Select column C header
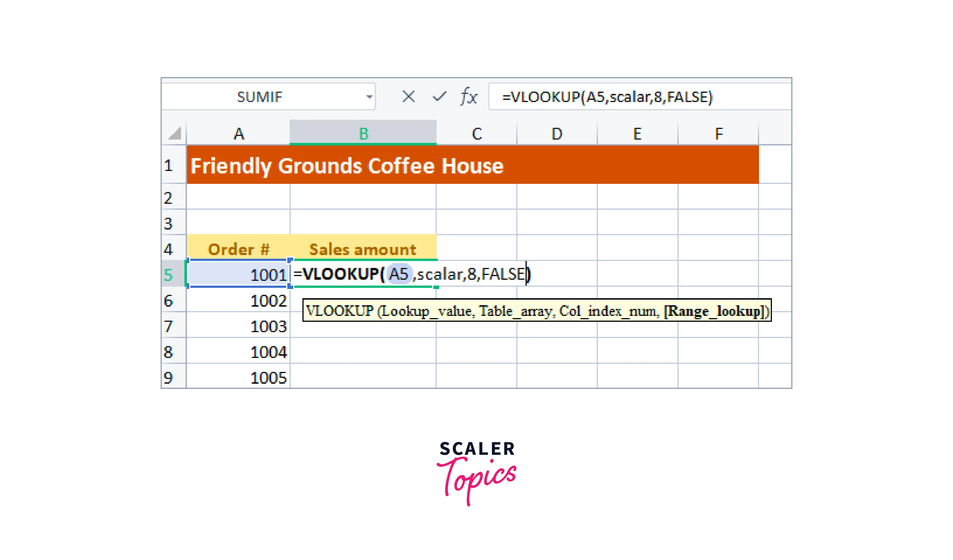Screen dimensions: 953x560 [x=476, y=133]
